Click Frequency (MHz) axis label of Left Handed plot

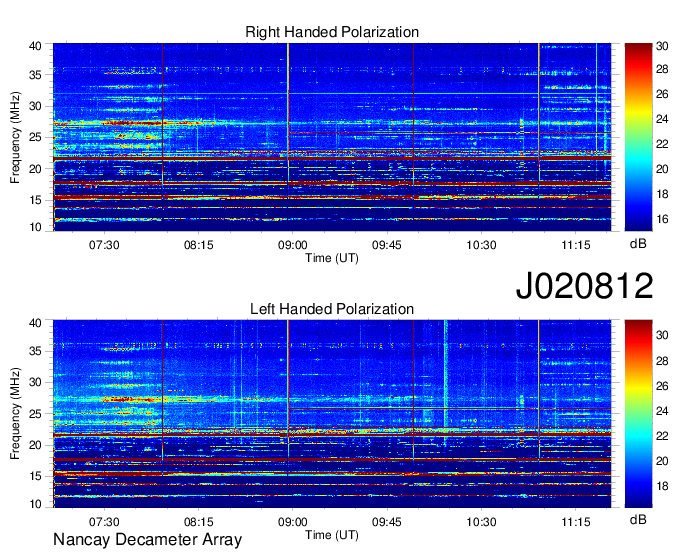click(x=15, y=414)
